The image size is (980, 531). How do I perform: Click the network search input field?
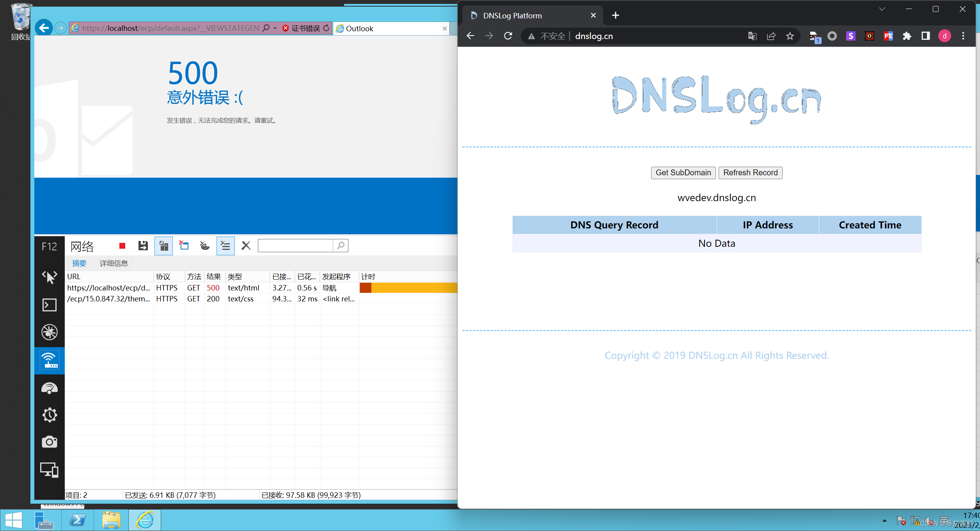(x=297, y=245)
